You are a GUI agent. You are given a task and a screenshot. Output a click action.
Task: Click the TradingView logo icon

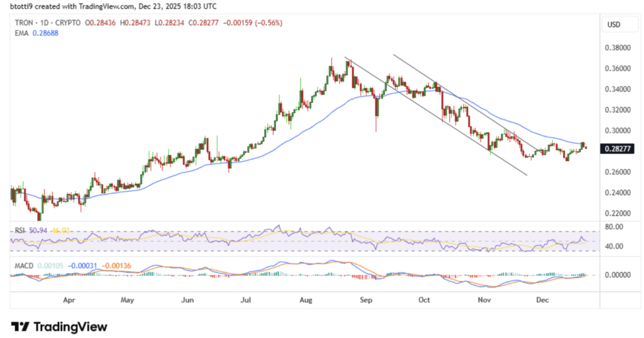(x=21, y=327)
